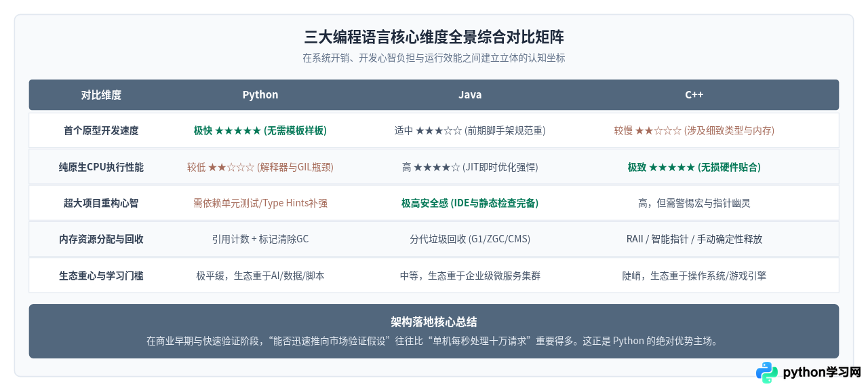This screenshot has height=391, width=868.
Task: Click the cell 极致 ★★★★★ (无损硬件贴合)
Action: click(694, 167)
